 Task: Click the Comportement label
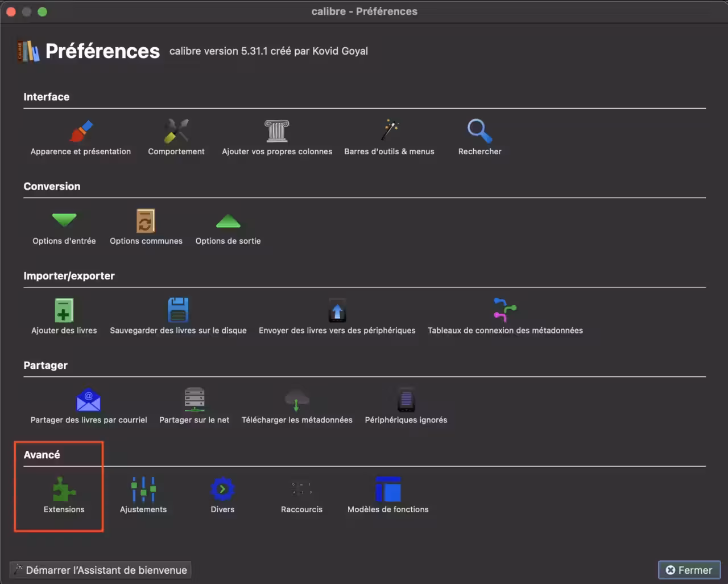(176, 151)
